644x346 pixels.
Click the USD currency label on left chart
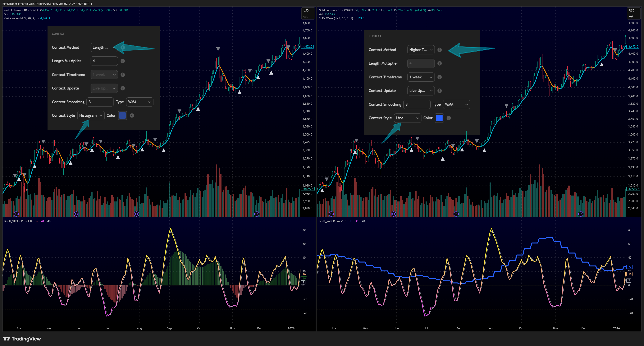(306, 11)
